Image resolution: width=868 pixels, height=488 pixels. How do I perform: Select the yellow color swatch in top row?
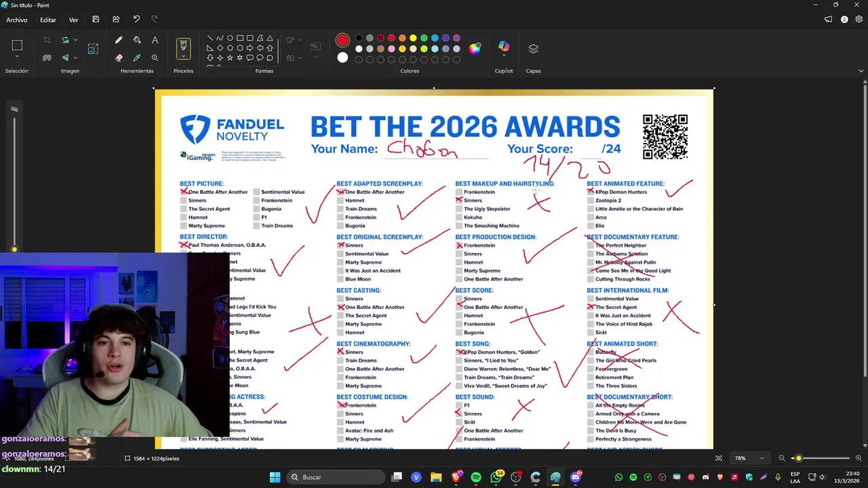click(413, 38)
